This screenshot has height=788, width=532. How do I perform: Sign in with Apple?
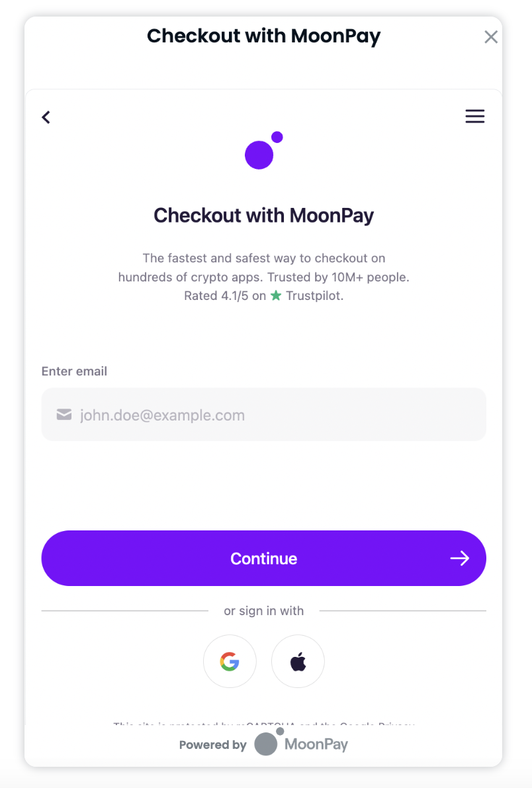coord(298,662)
